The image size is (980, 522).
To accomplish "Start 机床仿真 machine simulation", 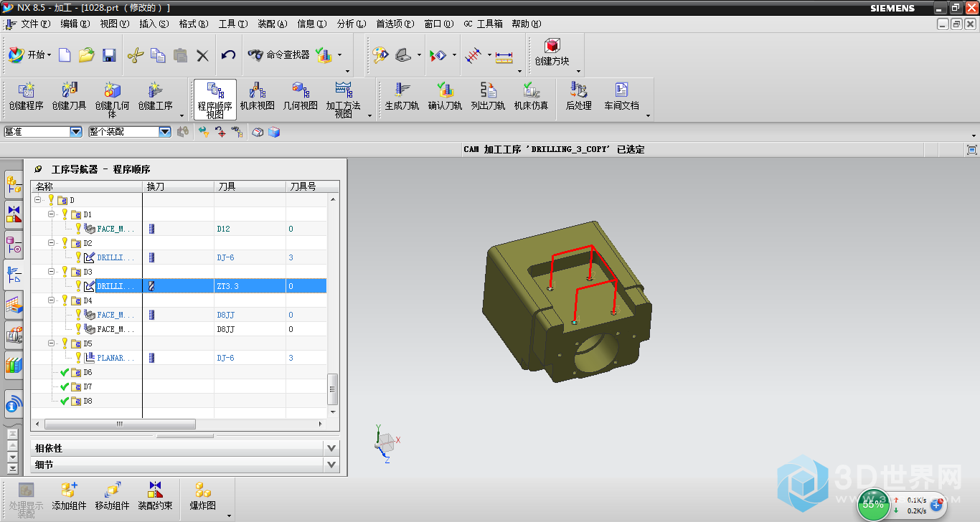I will [x=531, y=97].
